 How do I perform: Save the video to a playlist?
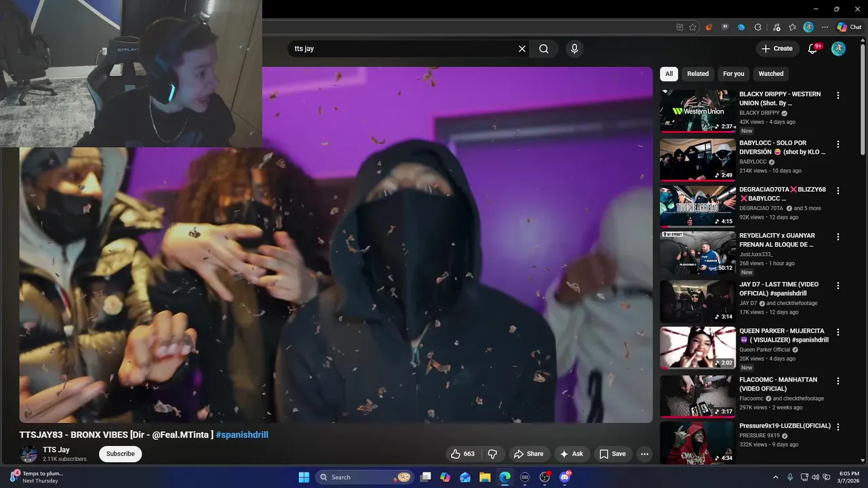tap(612, 454)
